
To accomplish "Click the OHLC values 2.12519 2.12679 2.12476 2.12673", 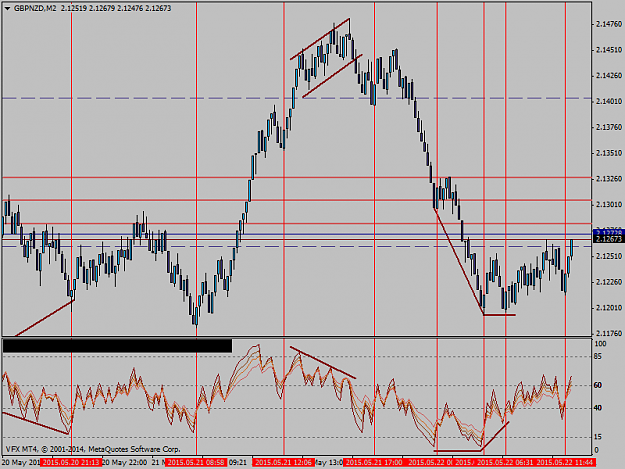I will (x=116, y=8).
